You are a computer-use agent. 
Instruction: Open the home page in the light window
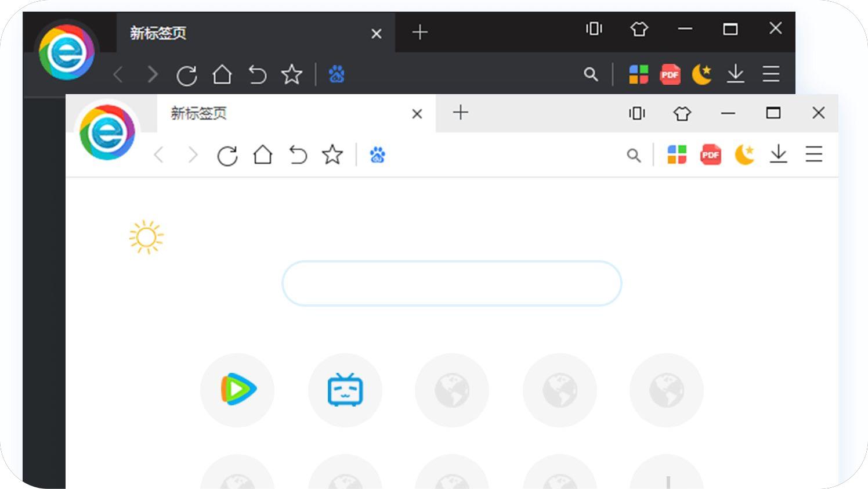pyautogui.click(x=263, y=154)
